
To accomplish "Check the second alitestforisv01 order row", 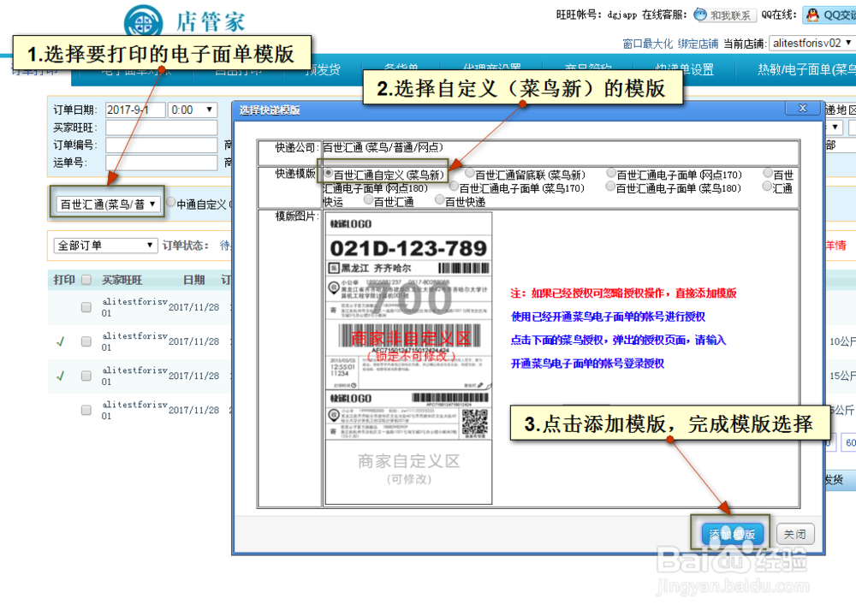I will tap(86, 341).
